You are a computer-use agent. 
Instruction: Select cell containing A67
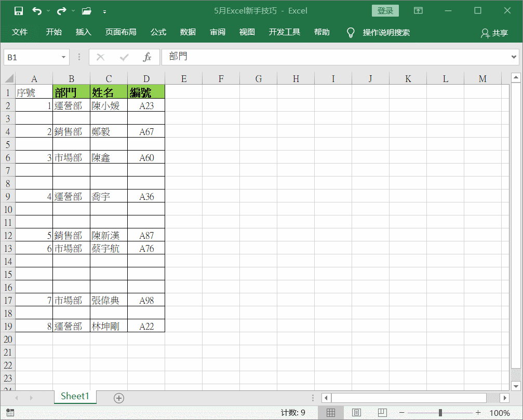tap(146, 131)
